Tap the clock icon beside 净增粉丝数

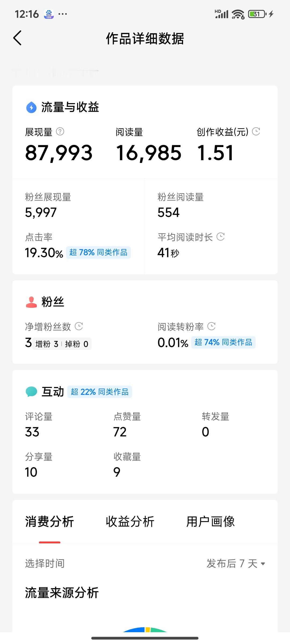click(x=79, y=326)
